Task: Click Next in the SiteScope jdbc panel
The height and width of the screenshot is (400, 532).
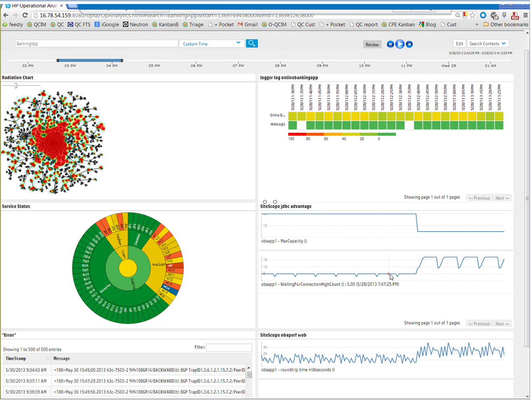Action: (502, 324)
